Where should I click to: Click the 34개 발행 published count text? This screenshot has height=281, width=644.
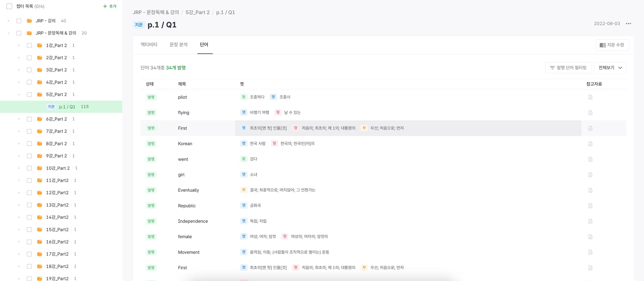pos(176,68)
